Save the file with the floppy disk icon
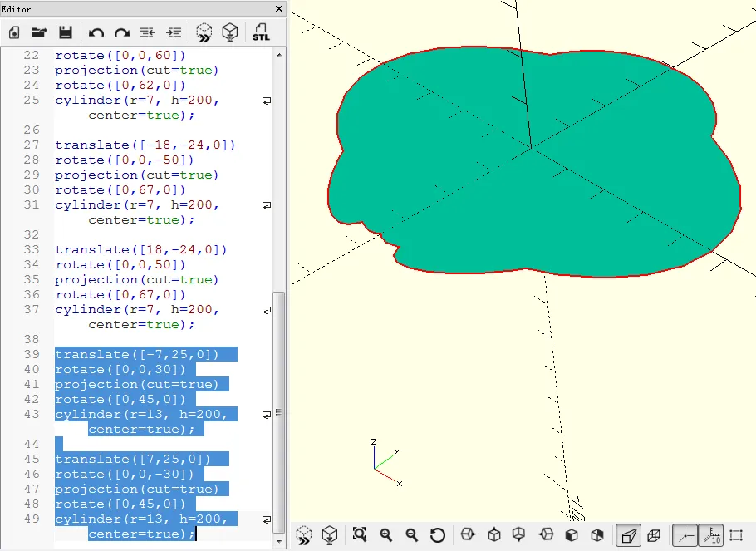This screenshot has width=756, height=551. [66, 32]
